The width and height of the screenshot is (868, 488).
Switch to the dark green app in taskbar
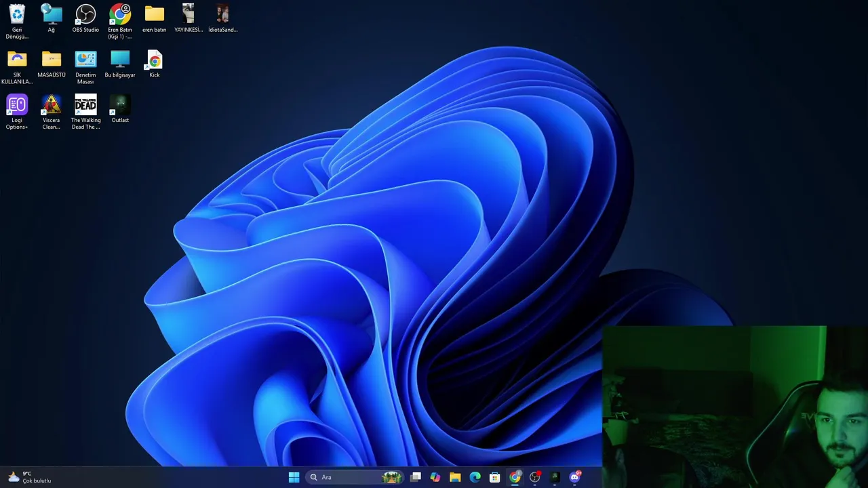click(555, 477)
